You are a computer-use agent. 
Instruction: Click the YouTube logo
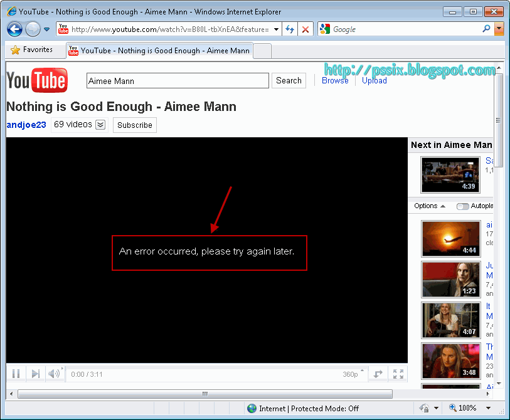(x=37, y=80)
